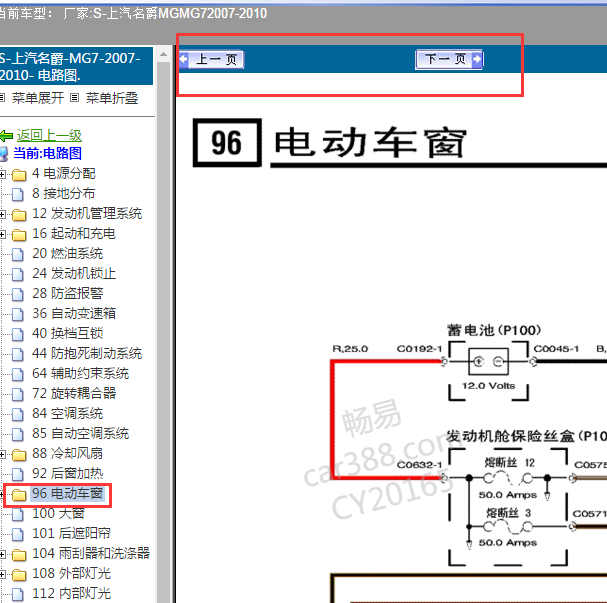Click page icon of 100 天窗
The width and height of the screenshot is (607, 603).
[18, 514]
